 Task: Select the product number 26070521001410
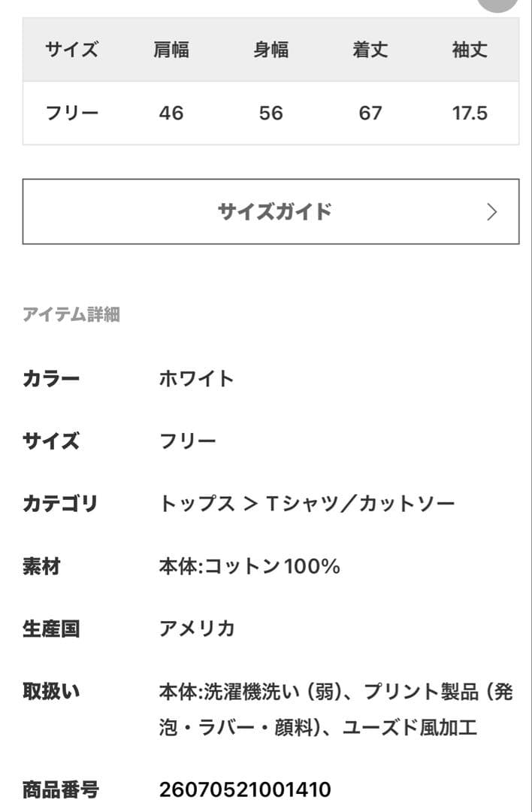click(x=245, y=789)
